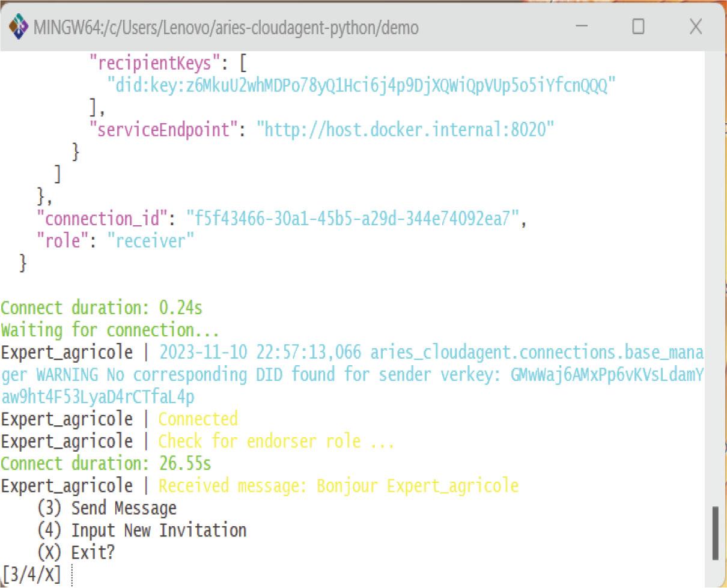Viewport: 727px width, 588px height.
Task: Click the "Connect duration: 0.24s" line
Action: point(102,308)
